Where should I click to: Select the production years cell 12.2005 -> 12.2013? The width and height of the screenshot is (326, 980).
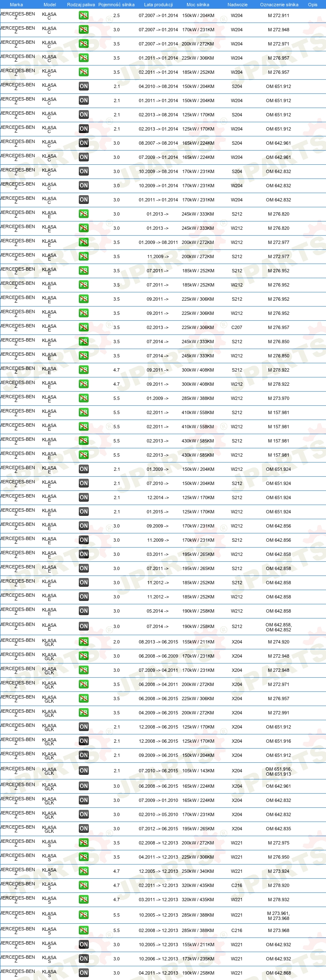pos(158,871)
